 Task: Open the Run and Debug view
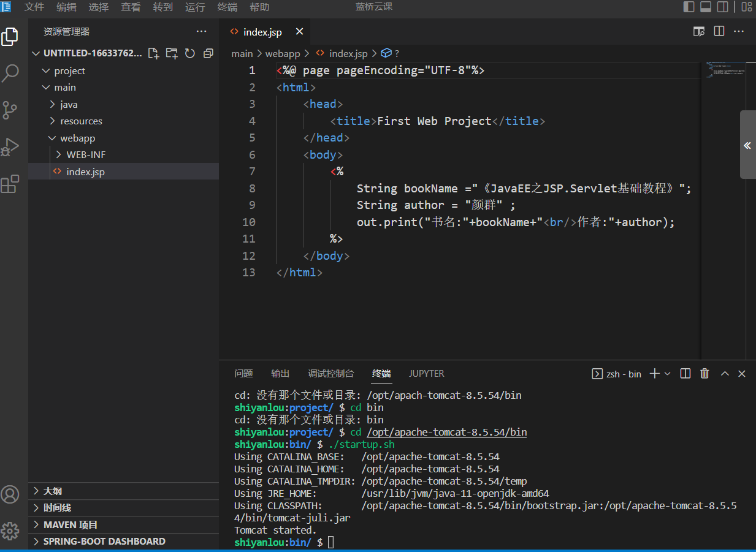coord(10,147)
